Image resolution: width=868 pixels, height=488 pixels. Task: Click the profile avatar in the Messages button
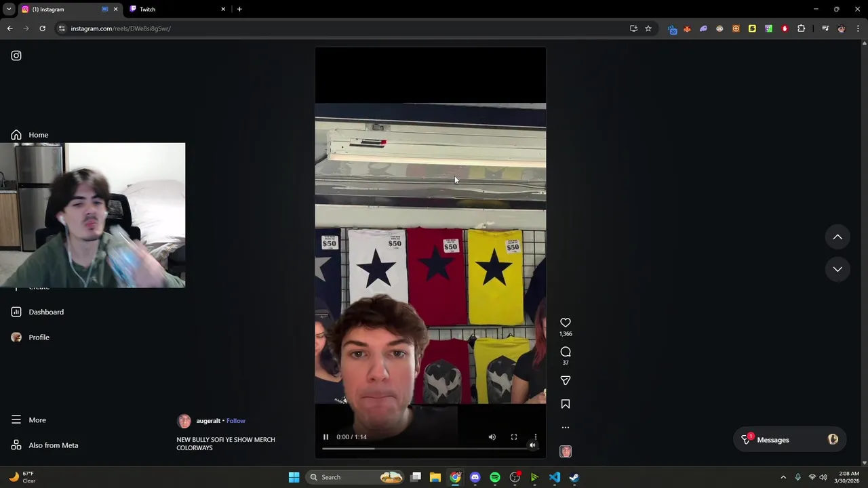pos(833,439)
